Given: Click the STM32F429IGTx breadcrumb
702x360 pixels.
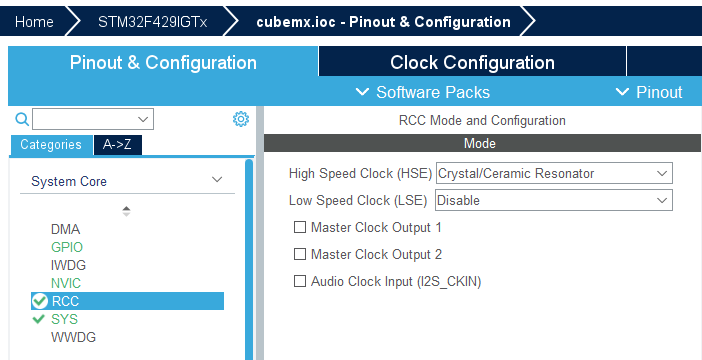Looking at the screenshot, I should click(x=153, y=21).
